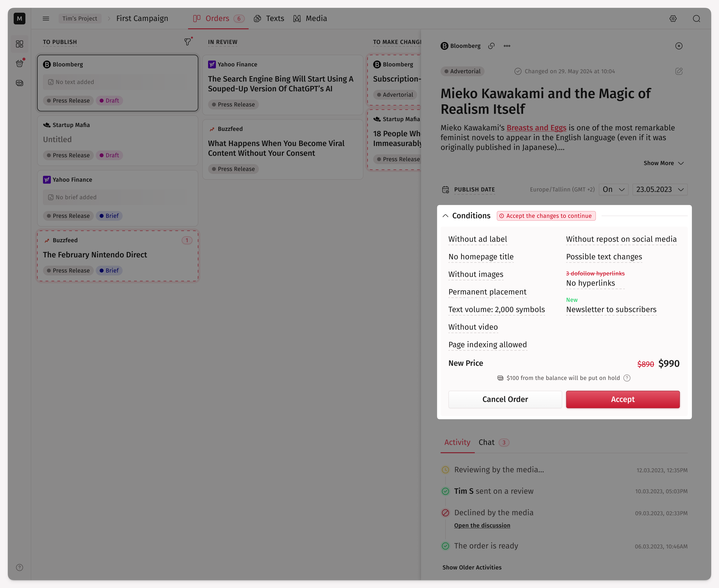Click the filter funnel icon
719x588 pixels.
pos(187,42)
